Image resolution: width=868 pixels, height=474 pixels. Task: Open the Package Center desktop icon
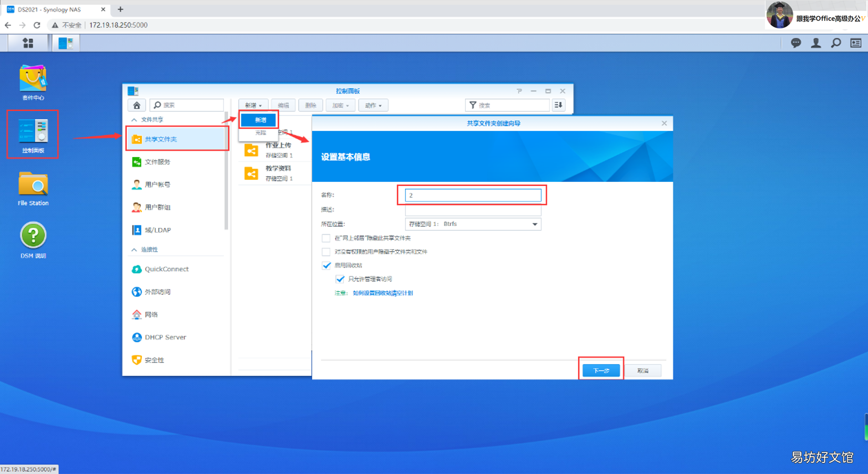33,83
